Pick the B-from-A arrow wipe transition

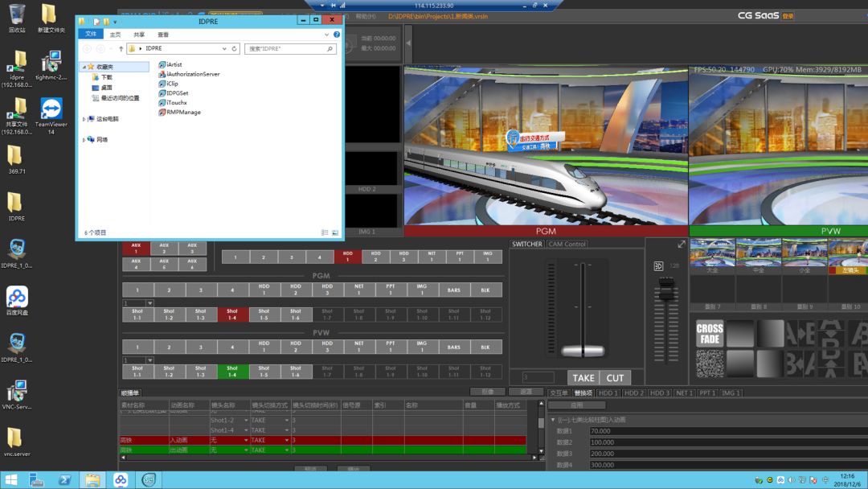(800, 364)
